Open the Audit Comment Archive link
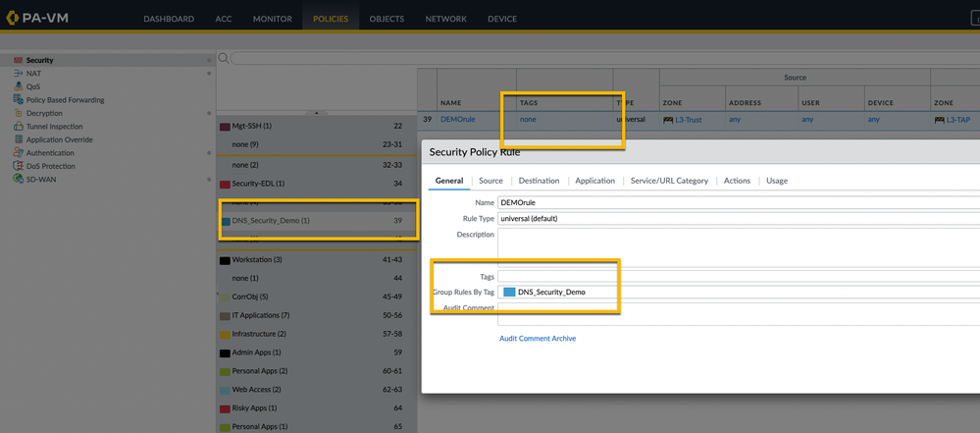The image size is (980, 433). tap(538, 339)
